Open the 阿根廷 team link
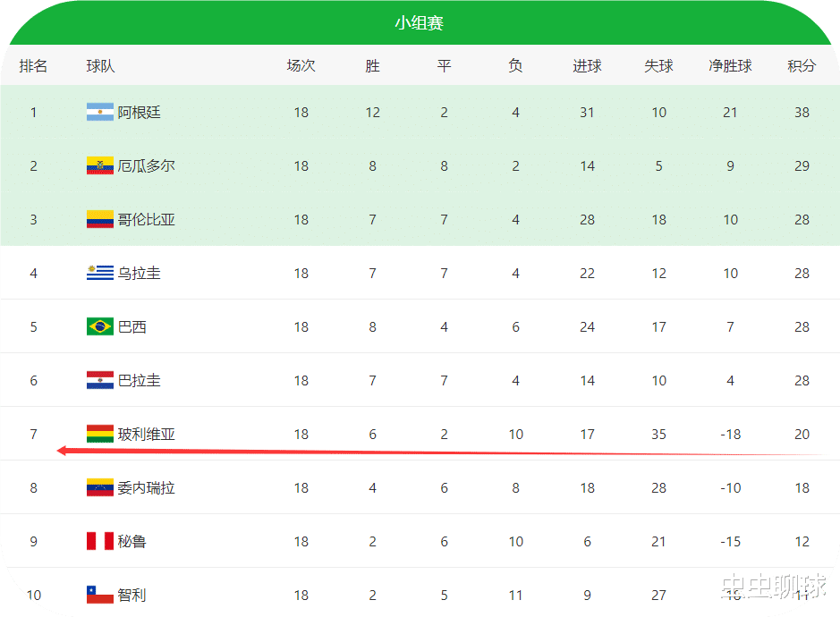 (140, 113)
